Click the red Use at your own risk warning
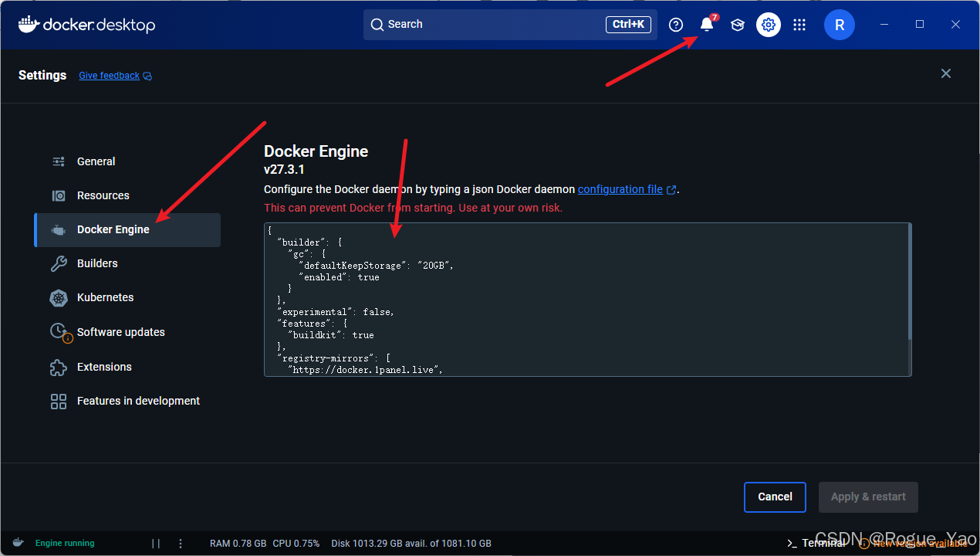 [x=413, y=208]
